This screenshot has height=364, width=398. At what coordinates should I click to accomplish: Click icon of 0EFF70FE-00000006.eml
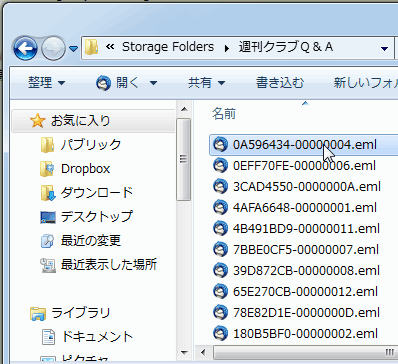(220, 166)
